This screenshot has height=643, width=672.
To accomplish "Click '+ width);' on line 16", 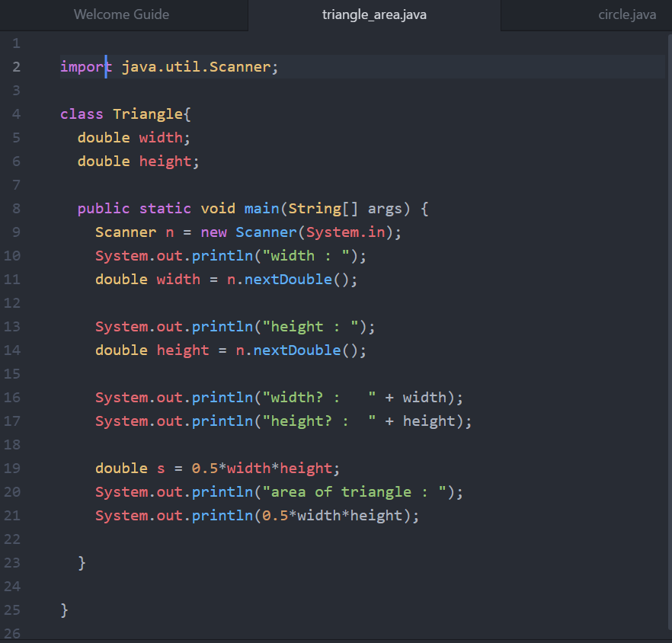I will [x=424, y=398].
